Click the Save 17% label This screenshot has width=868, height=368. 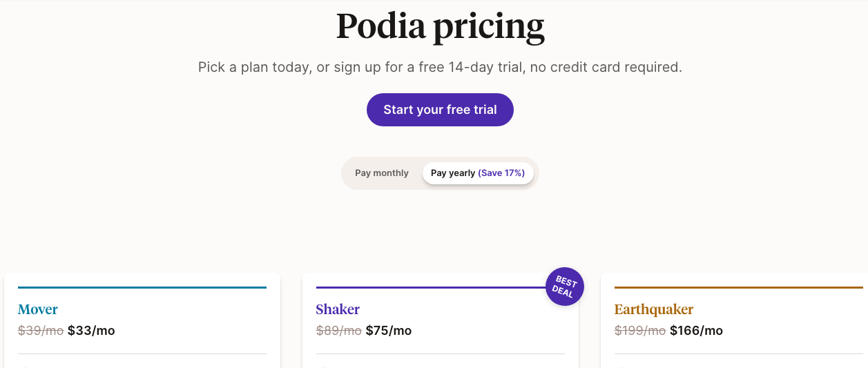coord(501,173)
